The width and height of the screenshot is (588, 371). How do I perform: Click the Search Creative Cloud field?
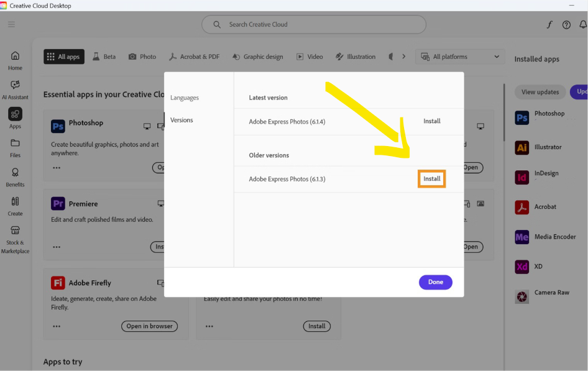pos(314,24)
